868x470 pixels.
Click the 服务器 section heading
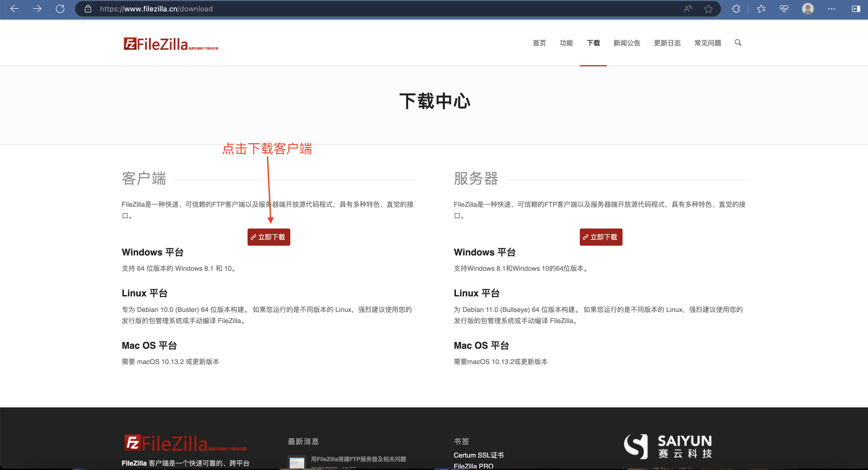click(x=476, y=178)
